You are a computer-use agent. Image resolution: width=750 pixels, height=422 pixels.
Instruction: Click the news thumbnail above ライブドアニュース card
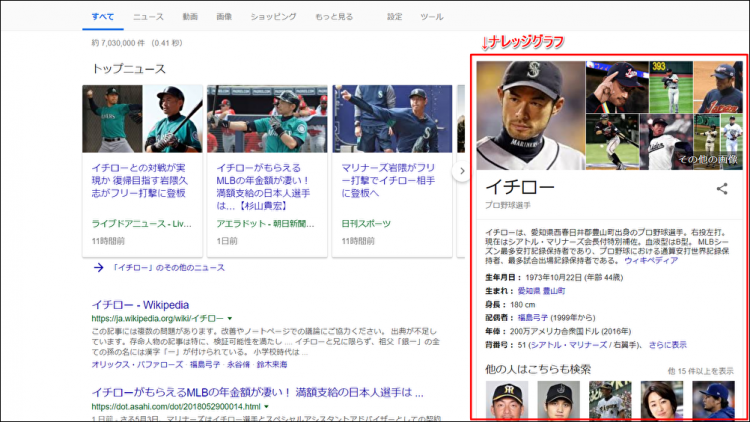point(142,119)
